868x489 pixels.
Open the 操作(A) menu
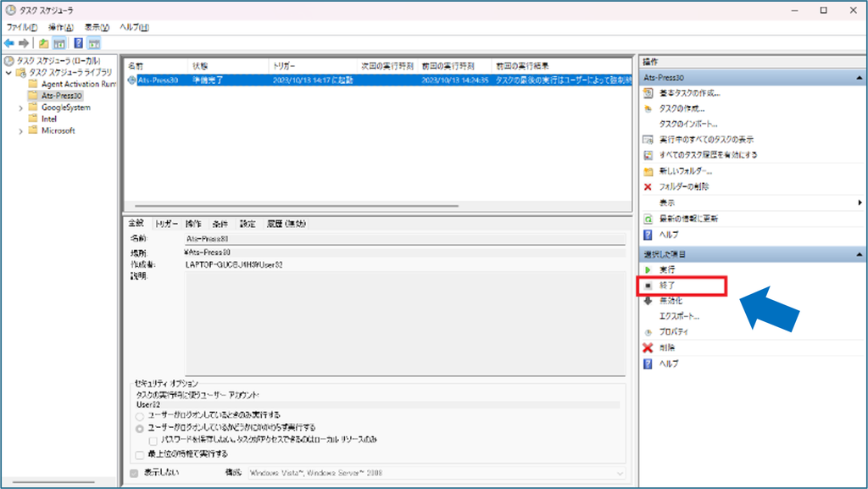(60, 27)
